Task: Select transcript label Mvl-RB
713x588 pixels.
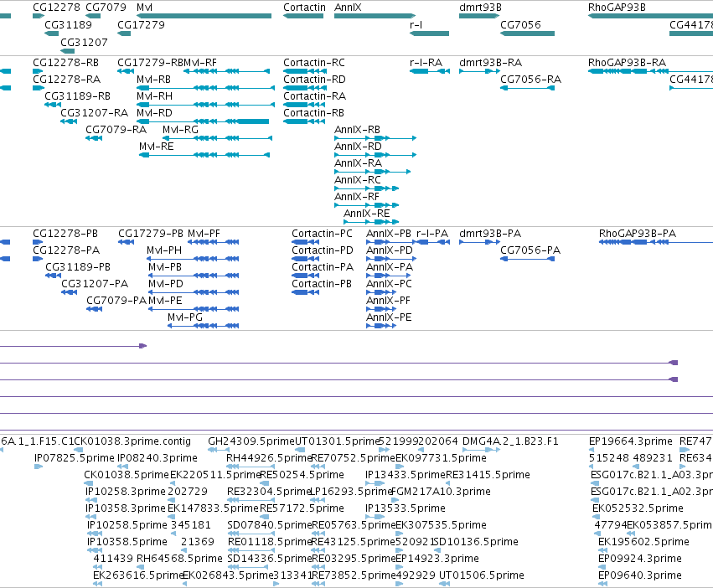Action: [x=153, y=79]
